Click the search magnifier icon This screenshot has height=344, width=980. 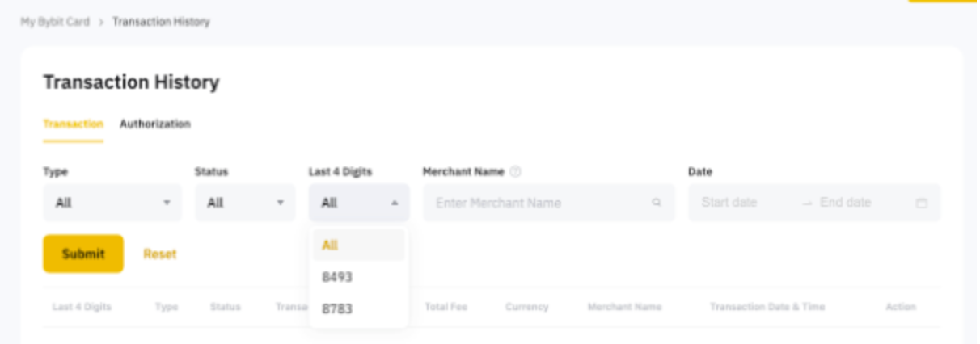[657, 203]
